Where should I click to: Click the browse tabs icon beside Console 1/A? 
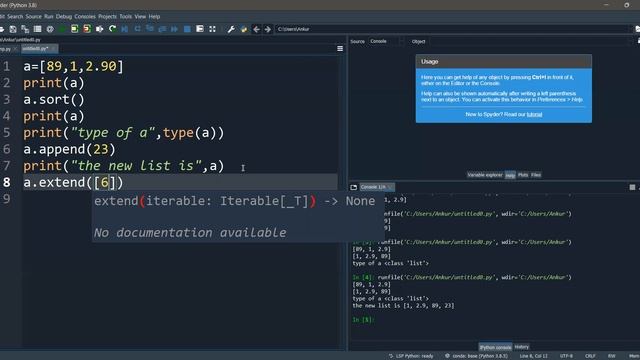tap(353, 187)
